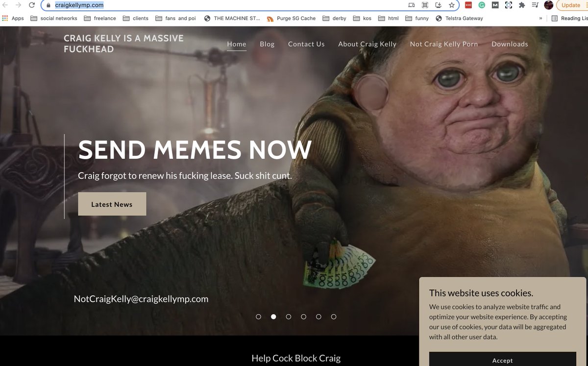Click the Update browser button
This screenshot has width=588, height=366.
pyautogui.click(x=570, y=5)
